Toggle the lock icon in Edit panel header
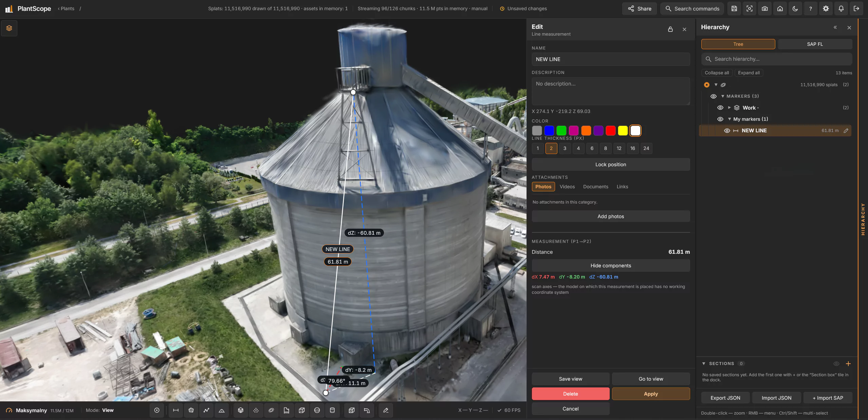This screenshot has height=420, width=868. [670, 29]
